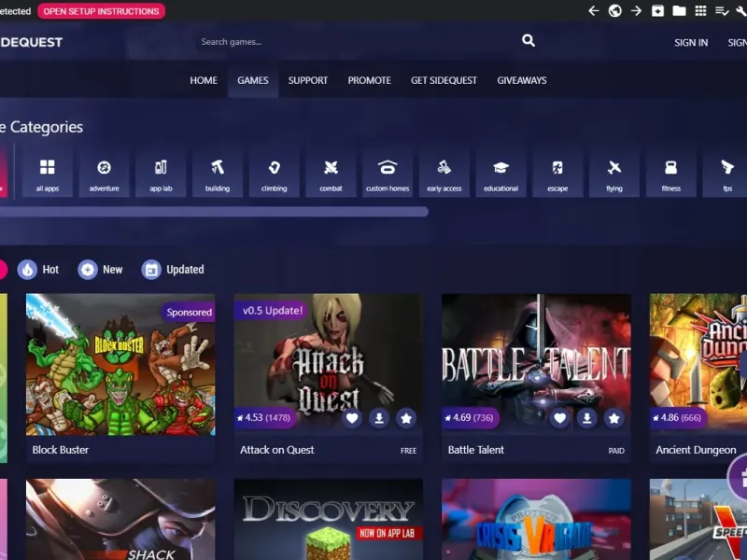
Task: Click the Attack on Quest title text
Action: click(x=276, y=450)
